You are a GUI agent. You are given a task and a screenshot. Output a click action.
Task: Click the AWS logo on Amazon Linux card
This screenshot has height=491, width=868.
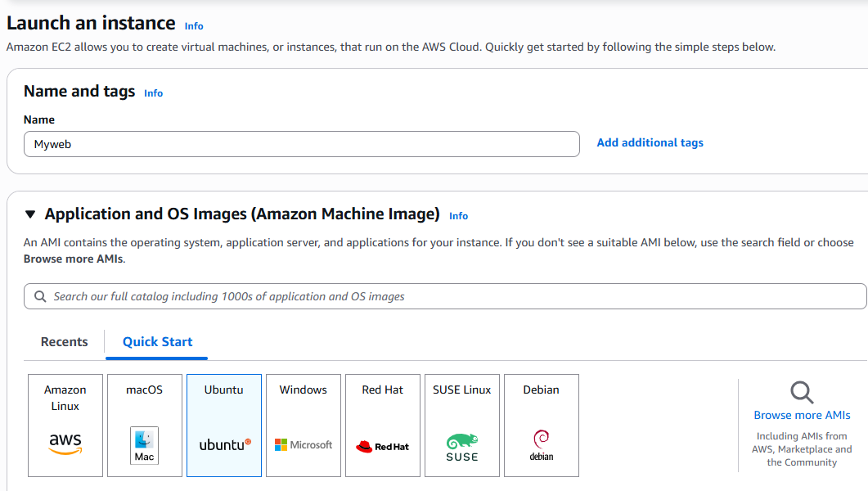[65, 444]
